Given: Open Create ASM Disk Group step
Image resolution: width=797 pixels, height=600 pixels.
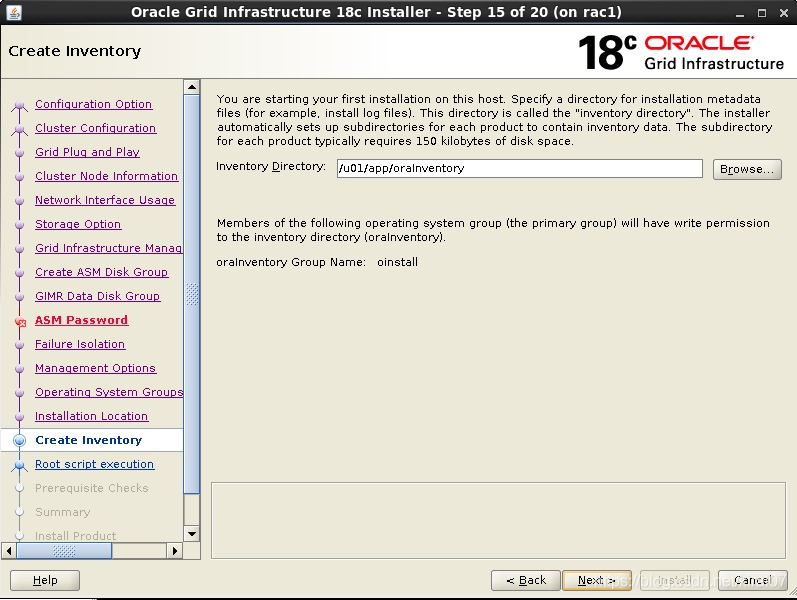Looking at the screenshot, I should 101,272.
